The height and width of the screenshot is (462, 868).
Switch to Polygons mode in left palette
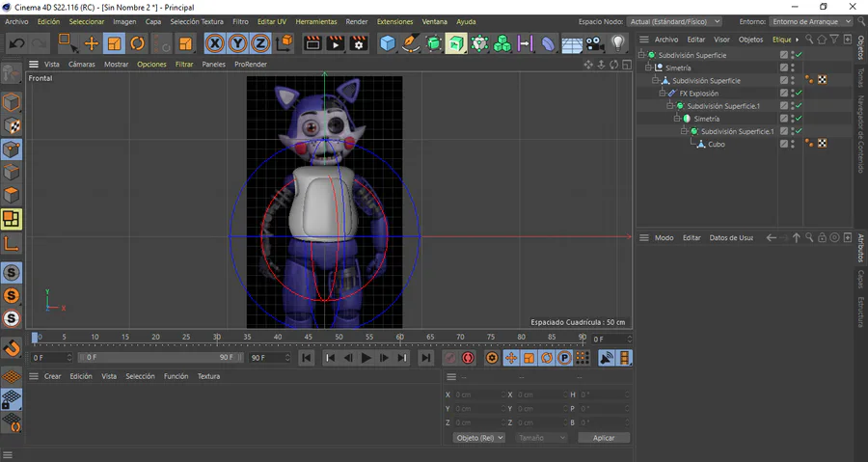pyautogui.click(x=11, y=195)
